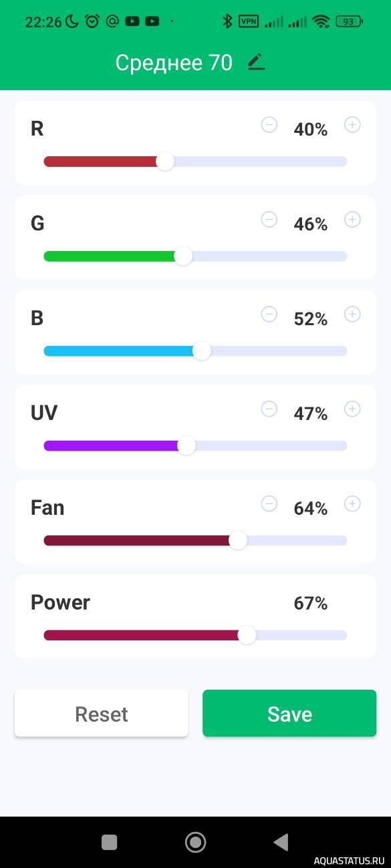
Task: Raise the Fan speed with plus icon
Action: pyautogui.click(x=352, y=504)
